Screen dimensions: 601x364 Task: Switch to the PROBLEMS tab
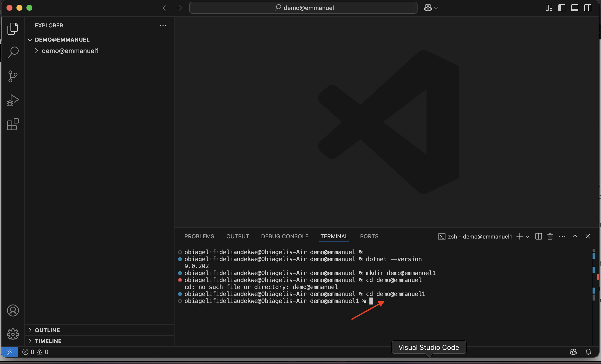(199, 236)
